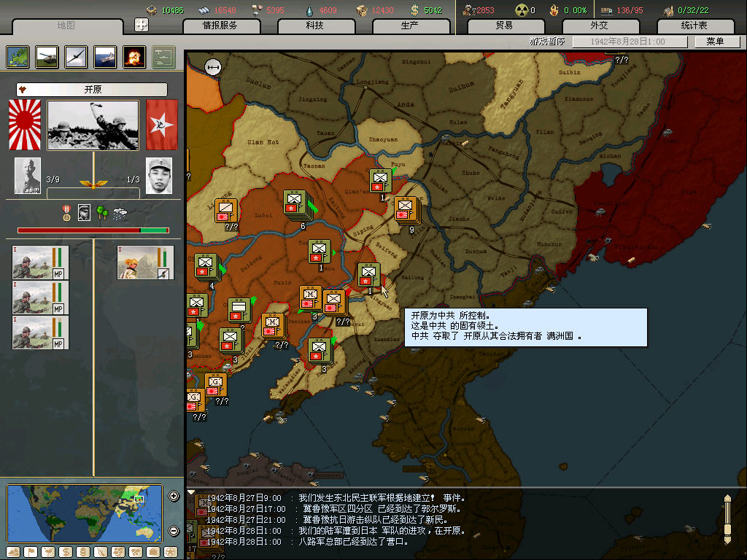Click the oil drop resource icon
The height and width of the screenshot is (560, 747).
[309, 10]
